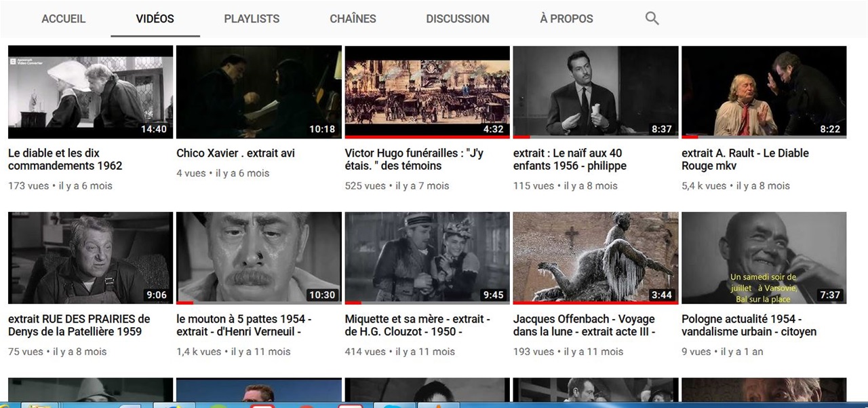Play the frozen fountain statue video thumbnail
The image size is (868, 408).
[595, 258]
